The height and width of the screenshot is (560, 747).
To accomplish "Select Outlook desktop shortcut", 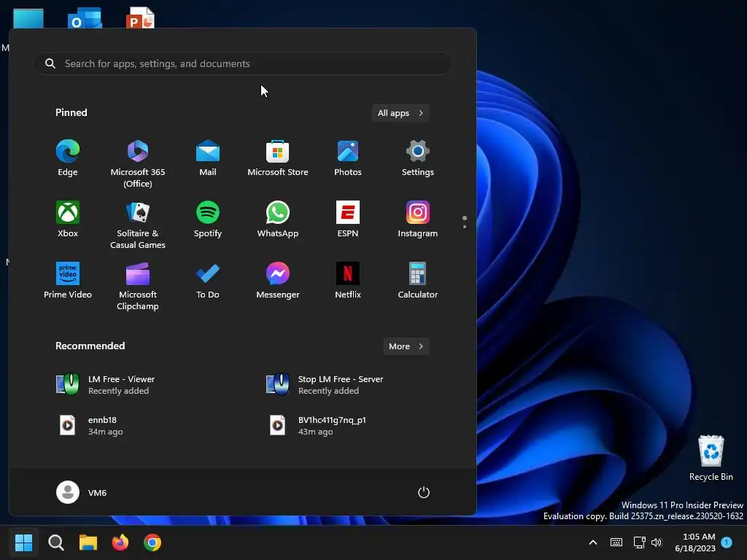I will pyautogui.click(x=85, y=18).
